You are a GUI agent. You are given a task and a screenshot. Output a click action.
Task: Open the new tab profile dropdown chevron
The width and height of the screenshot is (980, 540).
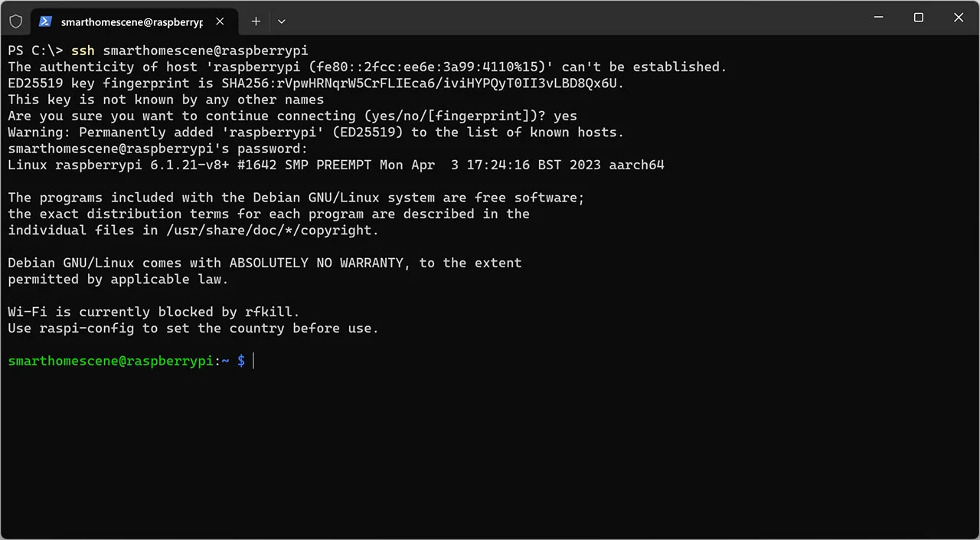(x=281, y=21)
